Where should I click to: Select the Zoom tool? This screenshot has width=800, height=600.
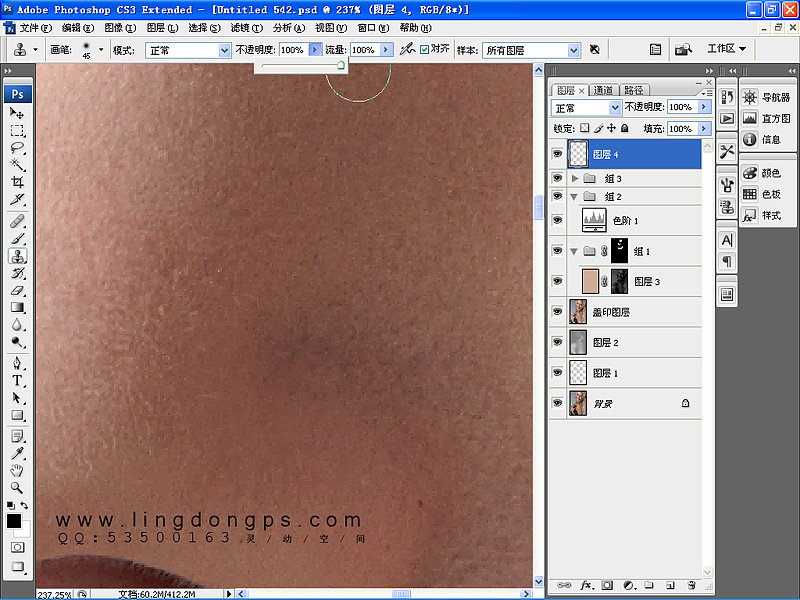(17, 488)
